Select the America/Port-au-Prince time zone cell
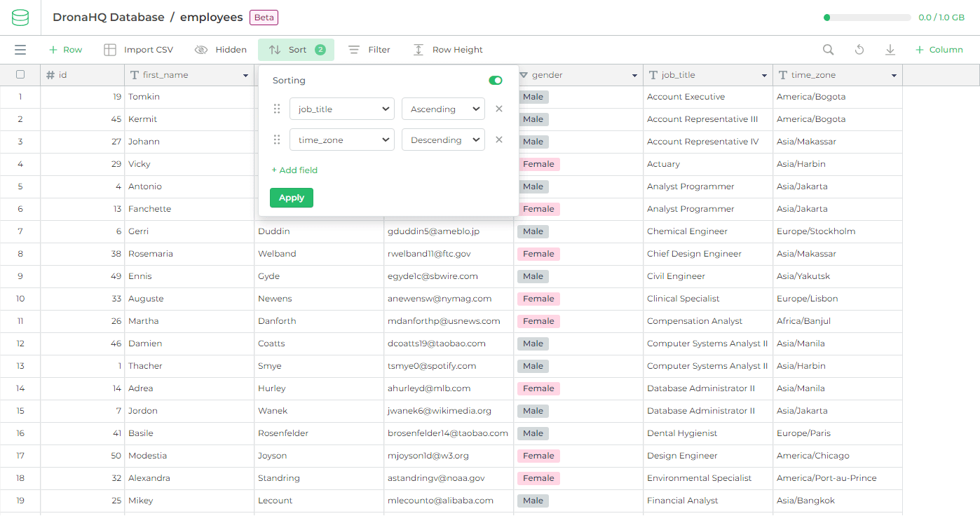Image resolution: width=980 pixels, height=516 pixels. pyautogui.click(x=838, y=478)
